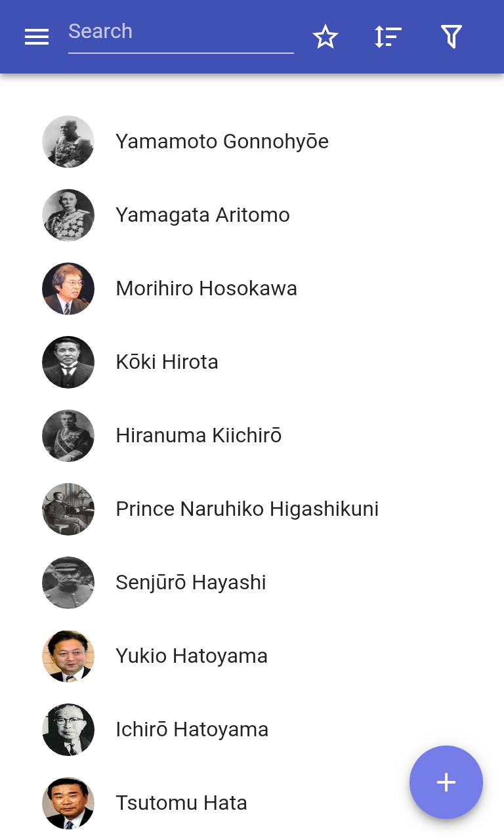
Task: Open the Senjūrō Hayashi list item
Action: [190, 583]
